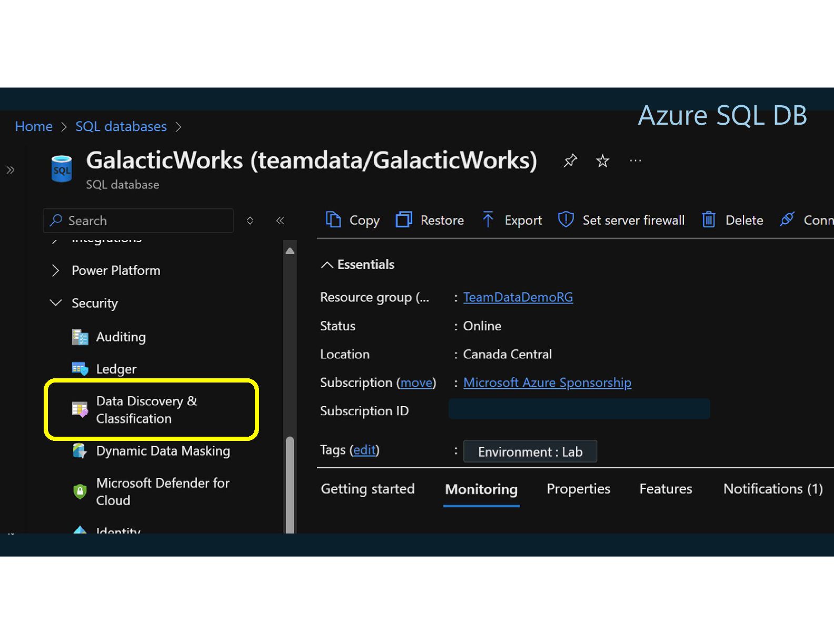Mark GalacticWorks as favorite with star
The width and height of the screenshot is (834, 644).
click(602, 160)
